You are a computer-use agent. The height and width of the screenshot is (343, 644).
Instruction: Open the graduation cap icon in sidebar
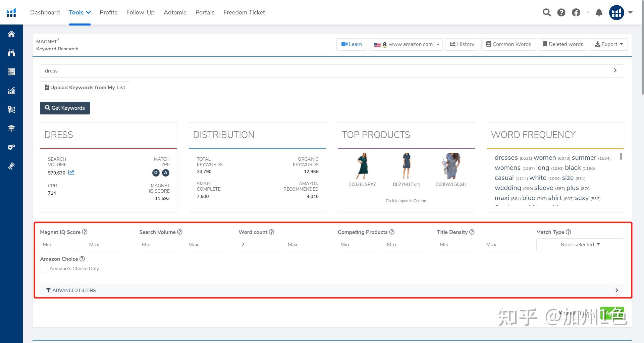pos(11,128)
